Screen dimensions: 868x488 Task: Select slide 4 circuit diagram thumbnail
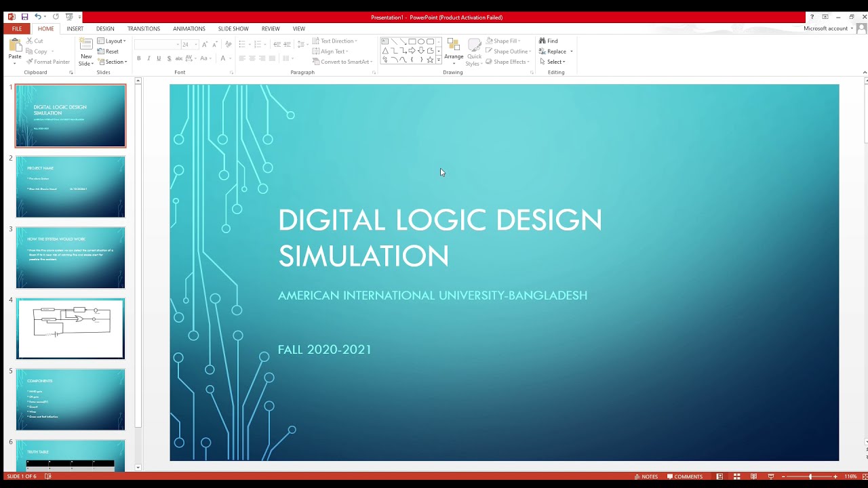[71, 329]
